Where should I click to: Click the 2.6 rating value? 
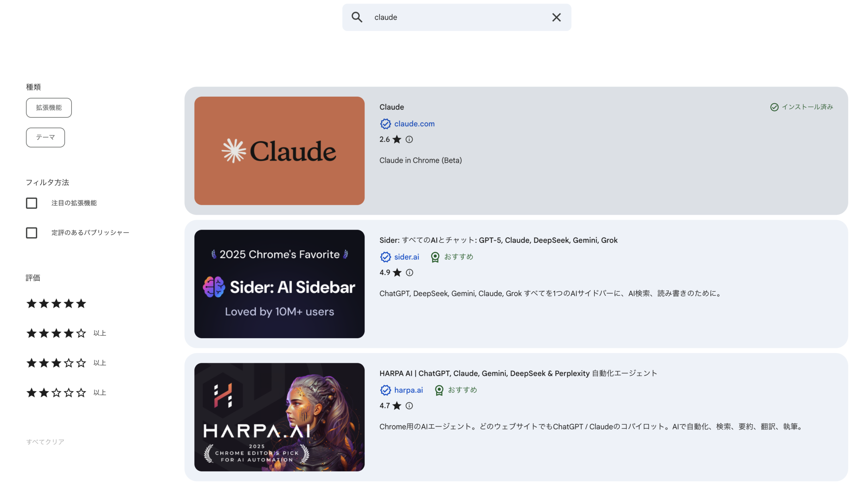[384, 139]
